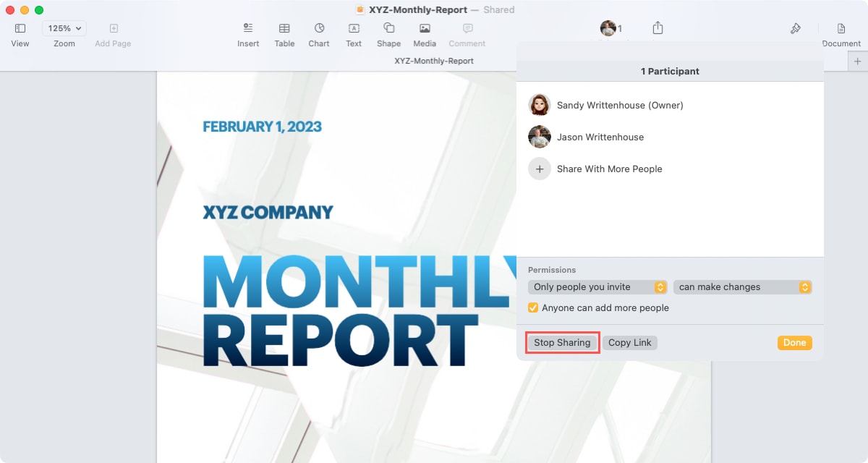Open the 125% Zoom dropdown

(x=64, y=28)
